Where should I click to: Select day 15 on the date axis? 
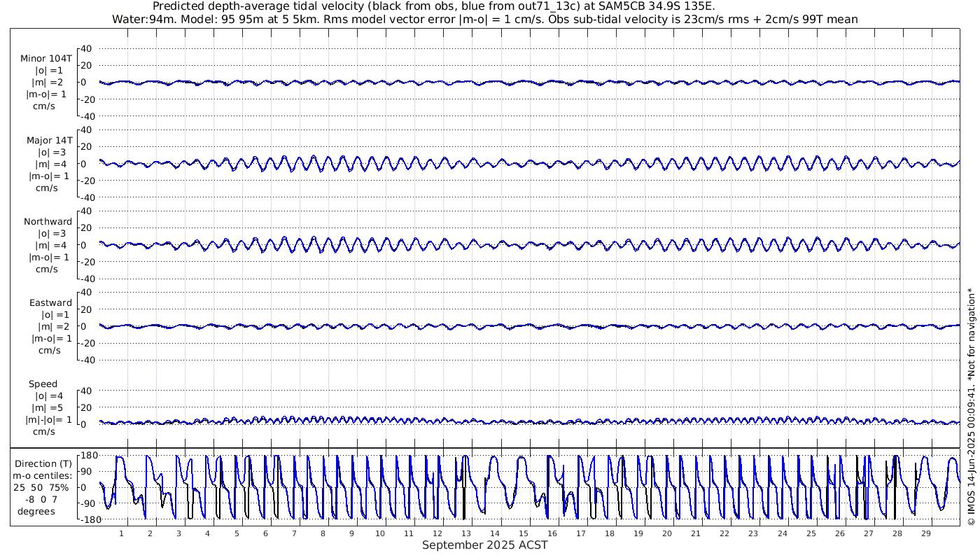click(x=523, y=533)
